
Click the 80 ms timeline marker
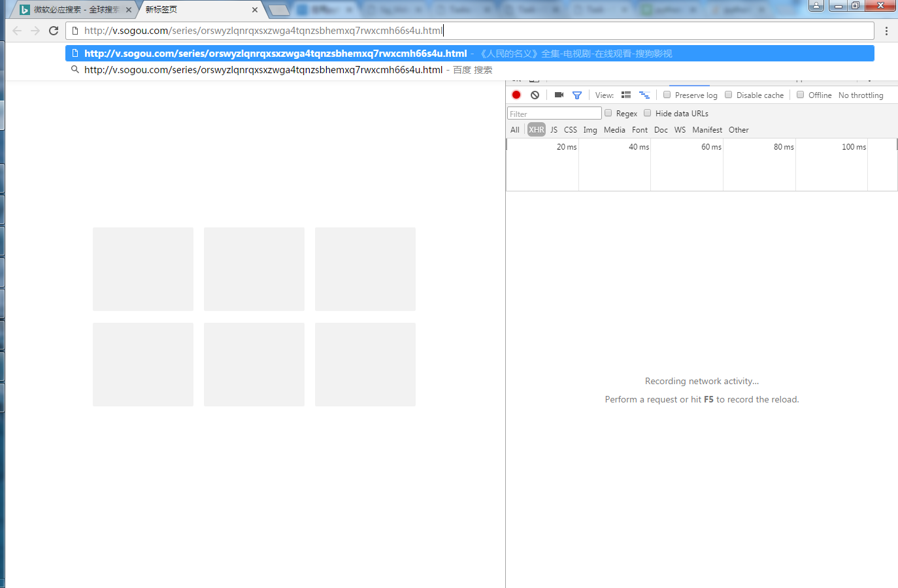pos(783,146)
